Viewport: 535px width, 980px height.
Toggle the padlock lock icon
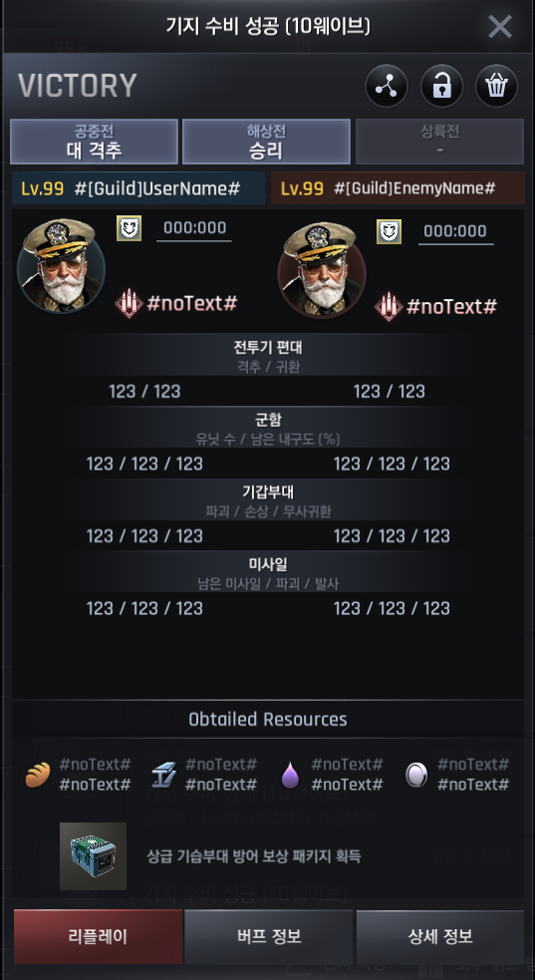click(x=441, y=87)
